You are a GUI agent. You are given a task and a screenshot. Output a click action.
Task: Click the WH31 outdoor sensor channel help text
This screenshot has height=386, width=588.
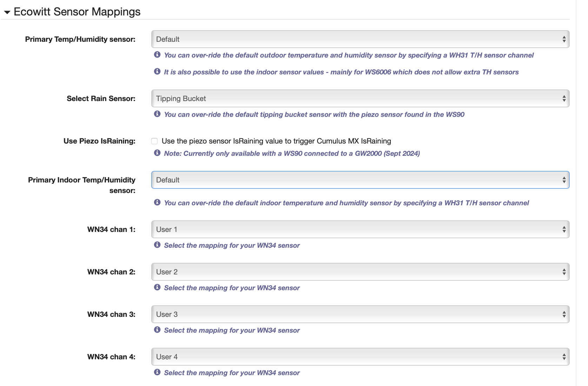click(349, 55)
